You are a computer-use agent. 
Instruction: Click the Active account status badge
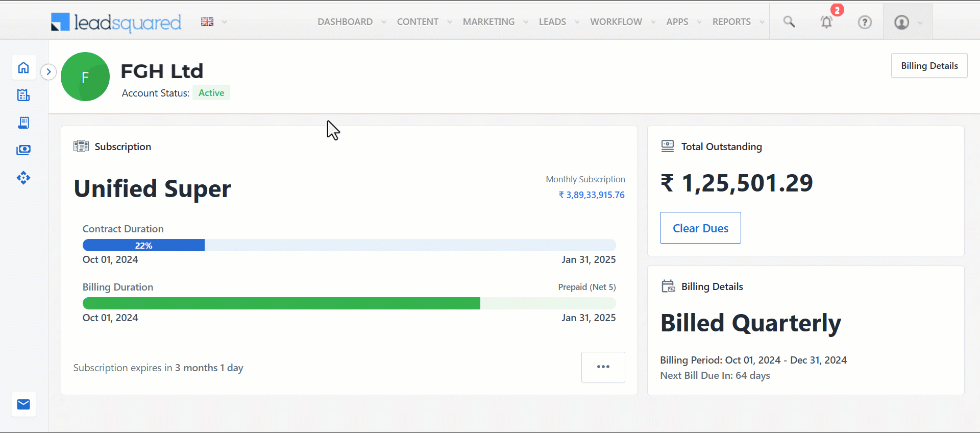pos(211,92)
